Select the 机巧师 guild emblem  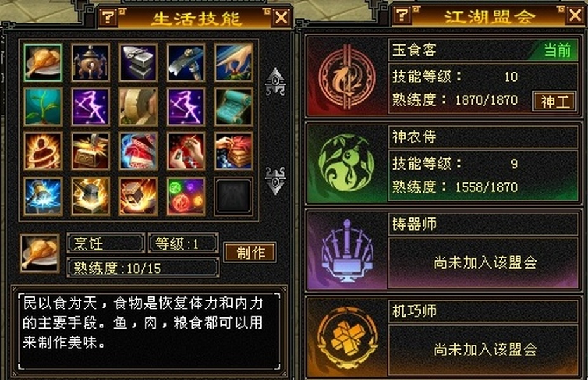pos(347,338)
